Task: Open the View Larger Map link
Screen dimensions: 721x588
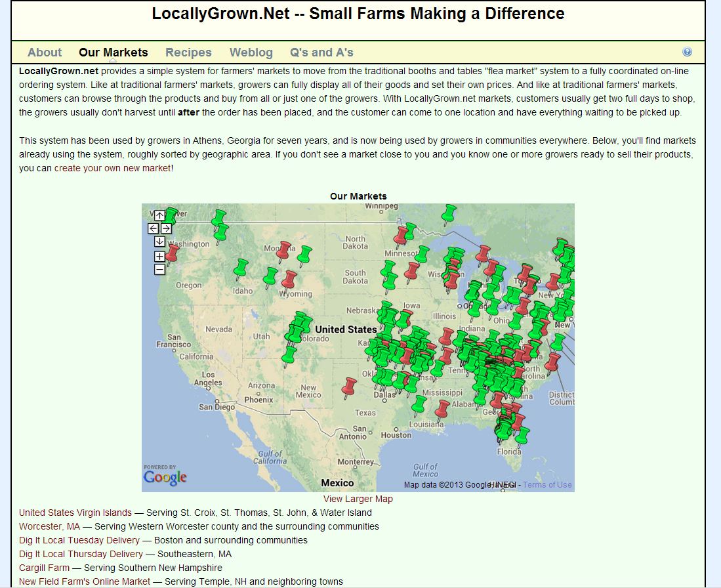Action: pos(358,499)
